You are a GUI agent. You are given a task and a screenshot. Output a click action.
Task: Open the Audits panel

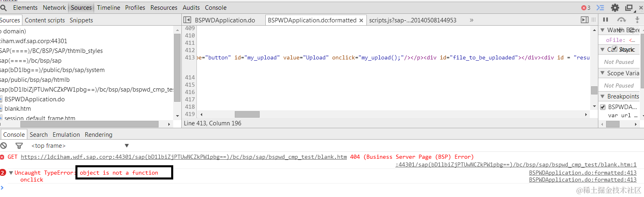[x=191, y=8]
